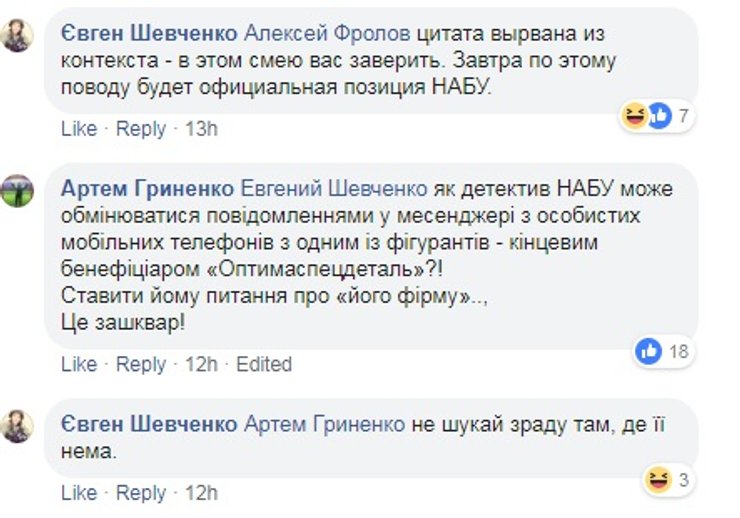Viewport: 740px width, 518px height.
Task: Like the first comment by Євген Шевченко
Action: 79,129
